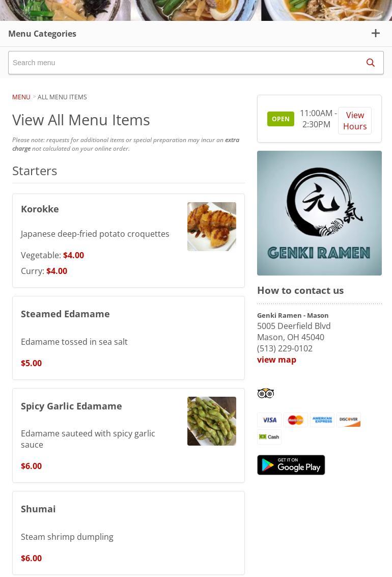Go to MENU breadcrumb link
Screen dimensions: 392x577
pyautogui.click(x=21, y=97)
